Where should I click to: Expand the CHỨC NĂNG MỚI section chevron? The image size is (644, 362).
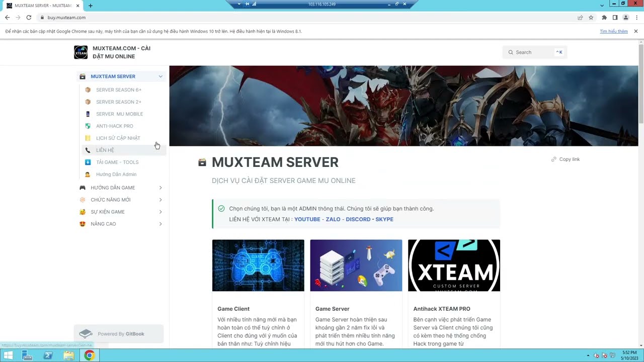coord(160,200)
